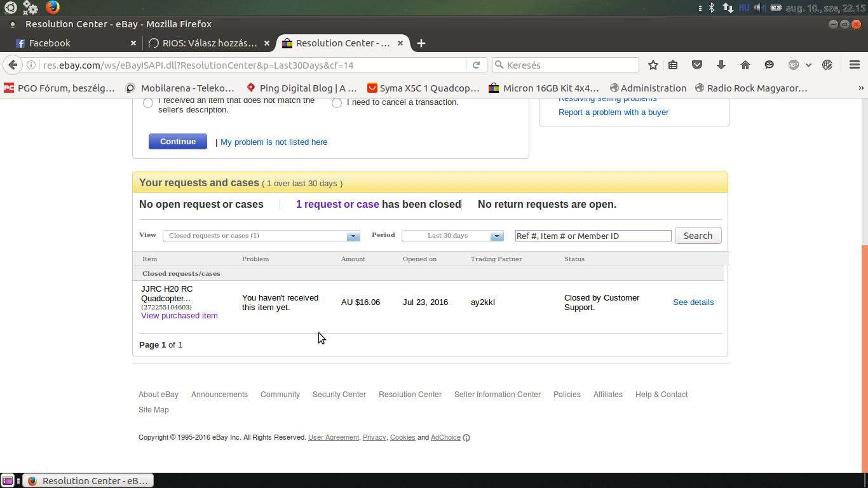This screenshot has height=488, width=868.
Task: Open About eBay footer link
Action: (x=158, y=395)
